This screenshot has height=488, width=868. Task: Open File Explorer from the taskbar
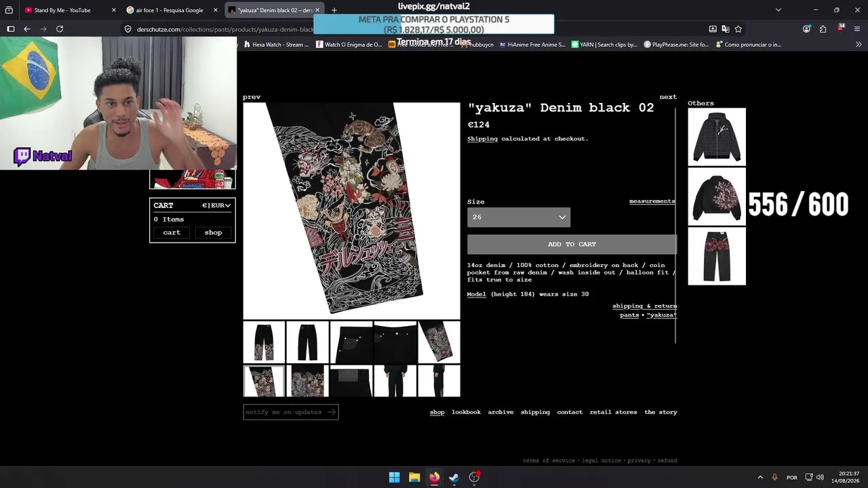pos(414,477)
